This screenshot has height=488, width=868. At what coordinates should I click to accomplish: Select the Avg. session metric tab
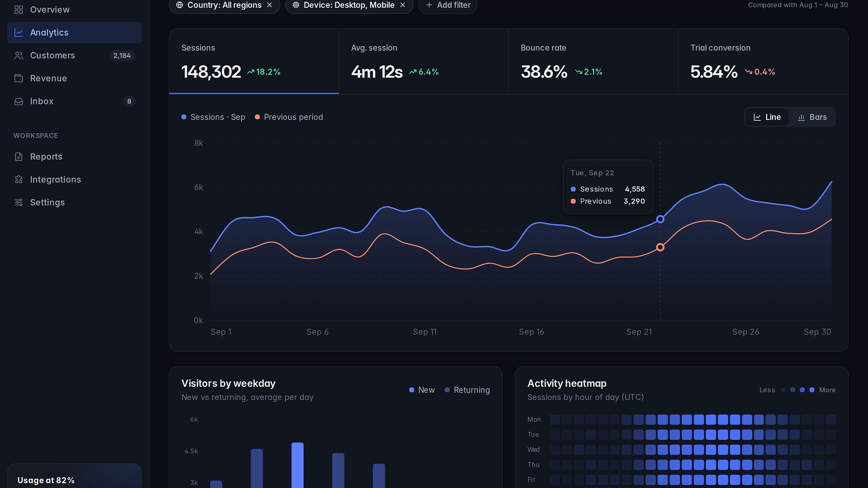423,61
